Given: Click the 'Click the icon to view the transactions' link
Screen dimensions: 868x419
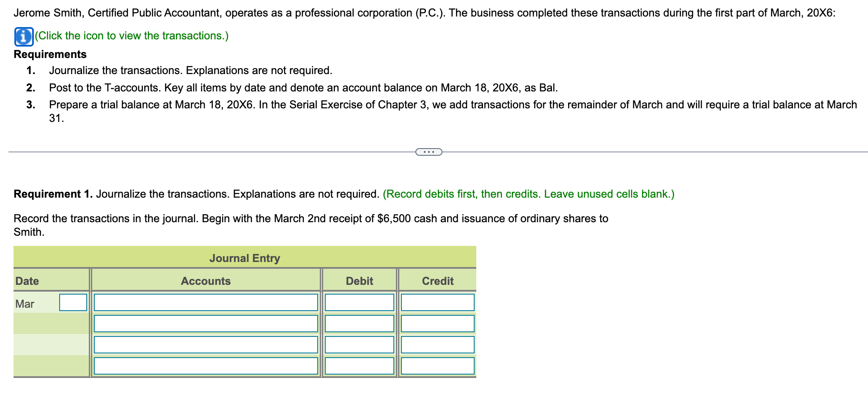Looking at the screenshot, I should (131, 36).
